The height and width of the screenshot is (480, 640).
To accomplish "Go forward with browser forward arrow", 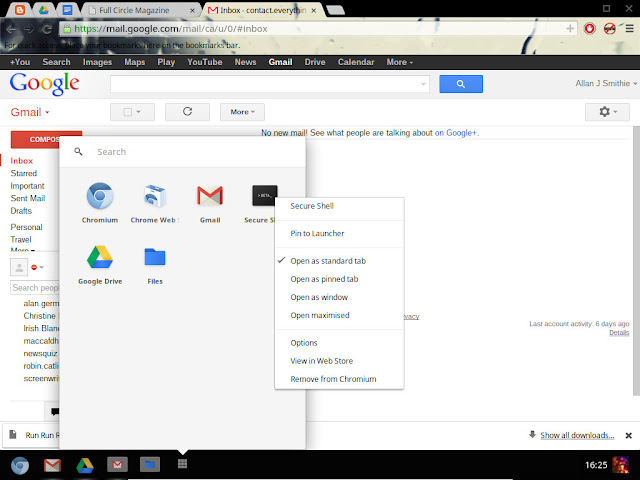I will click(29, 29).
